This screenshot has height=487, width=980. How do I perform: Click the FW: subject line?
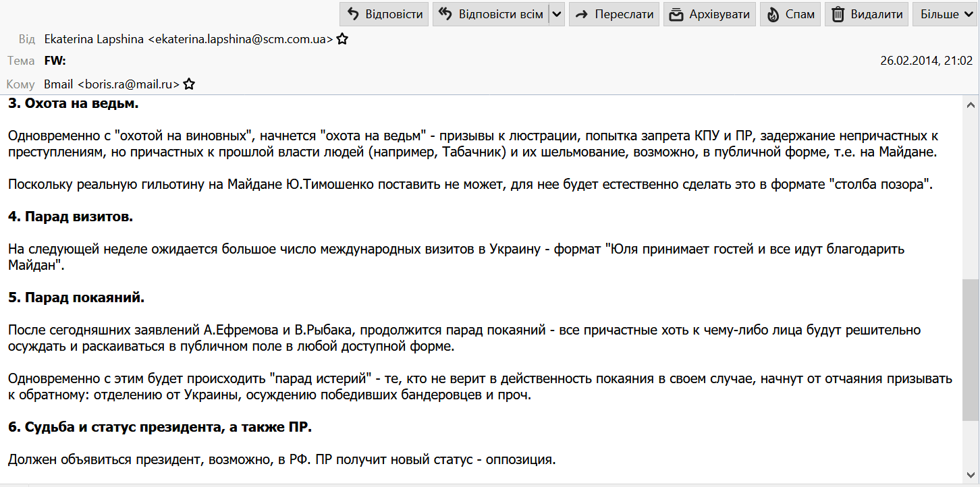pyautogui.click(x=55, y=61)
